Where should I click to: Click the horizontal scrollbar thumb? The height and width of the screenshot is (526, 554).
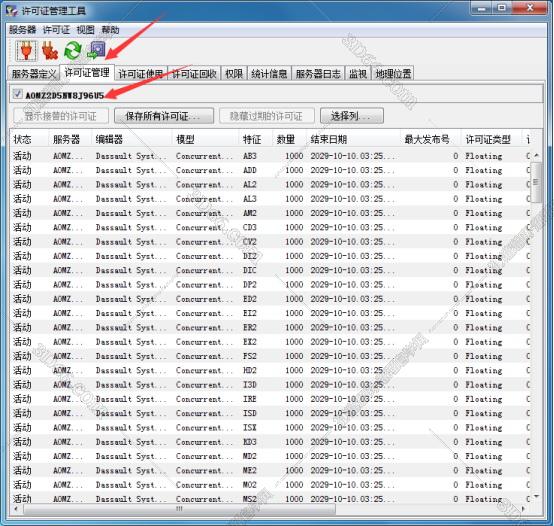[179, 509]
